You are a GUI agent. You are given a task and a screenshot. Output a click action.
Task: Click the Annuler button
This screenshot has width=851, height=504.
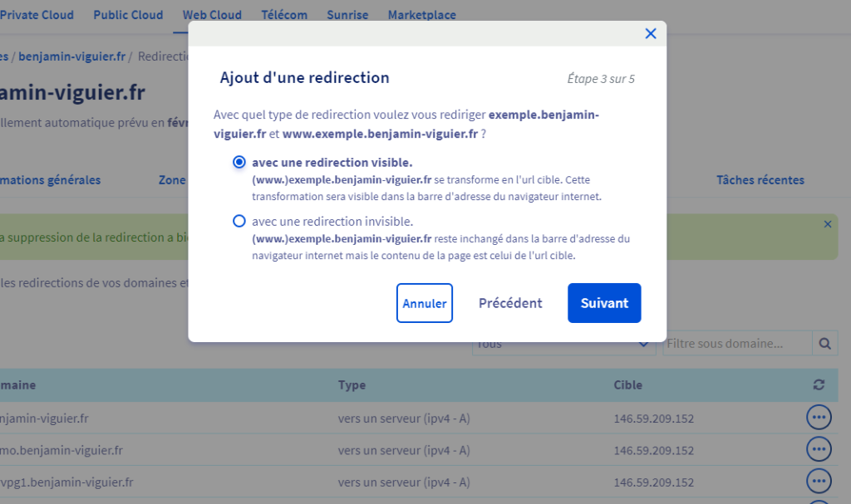(x=425, y=303)
